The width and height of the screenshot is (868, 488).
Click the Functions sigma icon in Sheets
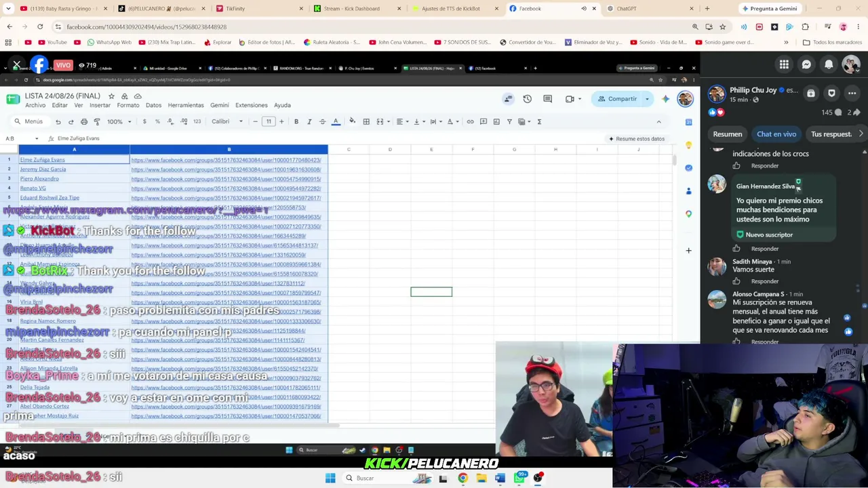click(539, 122)
